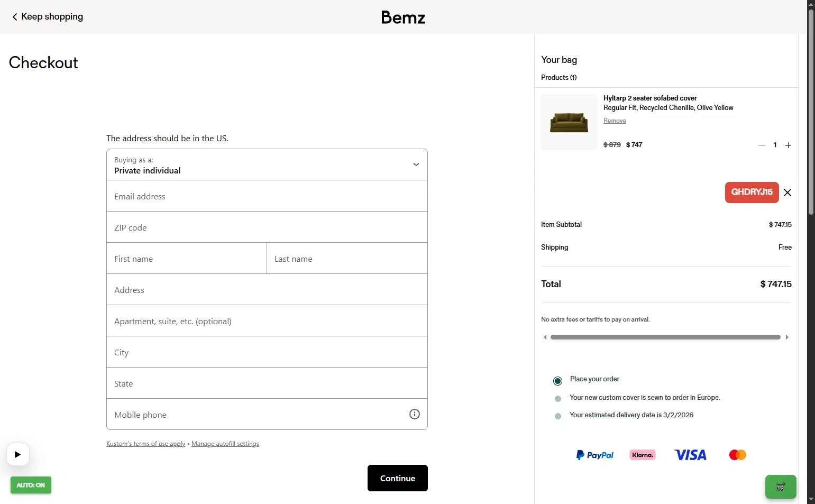The width and height of the screenshot is (815, 504).
Task: Focus the Last name field
Action: tap(347, 259)
